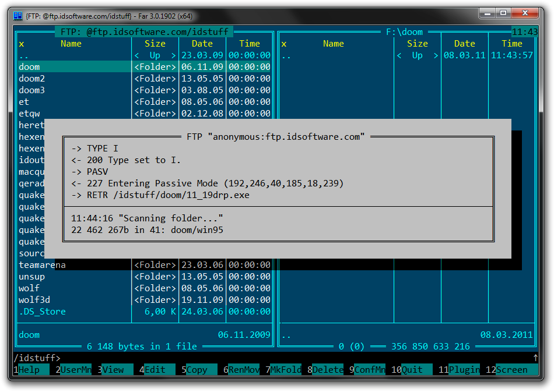
Task: Select the doom2 folder in left panel
Action: tap(32, 79)
